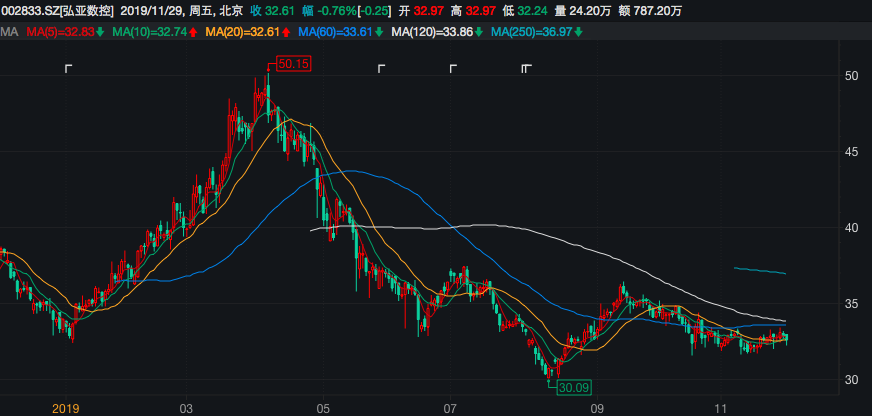Click the 45 price level on the axis

click(x=850, y=152)
